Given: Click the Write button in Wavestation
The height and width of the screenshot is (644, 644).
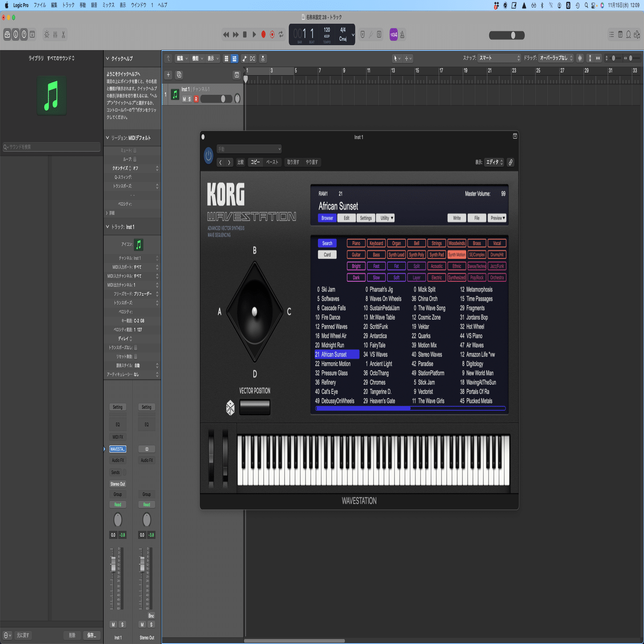Looking at the screenshot, I should [x=456, y=218].
